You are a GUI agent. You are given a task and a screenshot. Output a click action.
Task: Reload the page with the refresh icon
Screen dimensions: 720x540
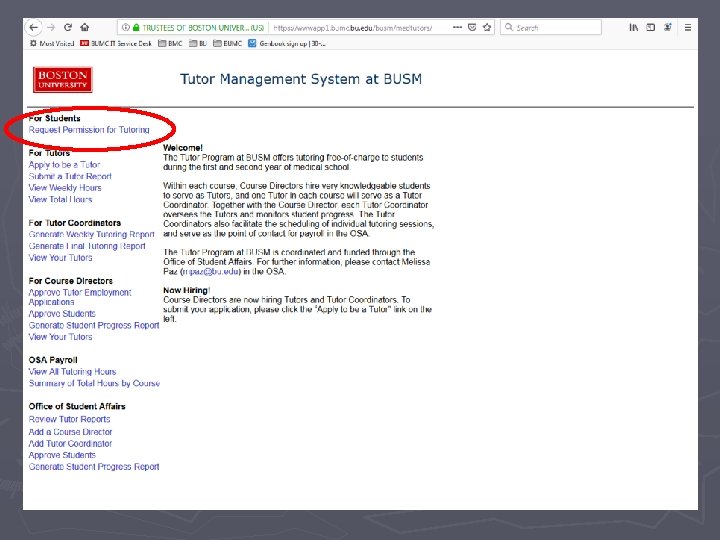coord(68,27)
